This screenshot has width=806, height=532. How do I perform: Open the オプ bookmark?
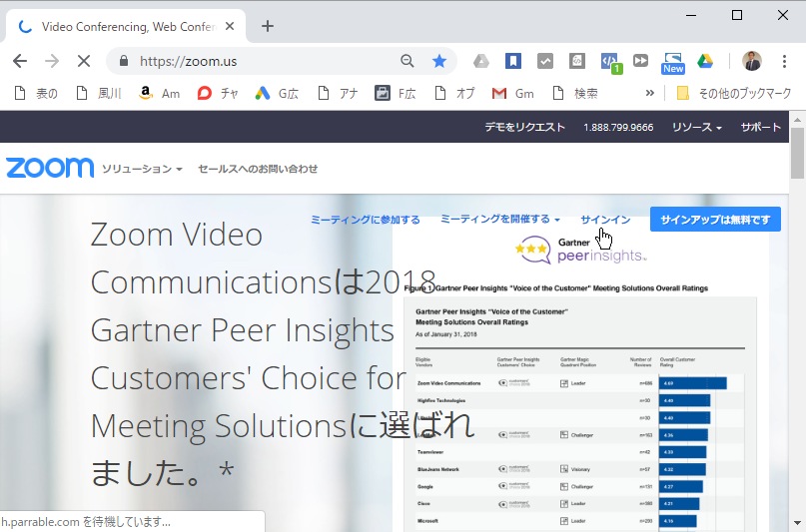pos(454,94)
